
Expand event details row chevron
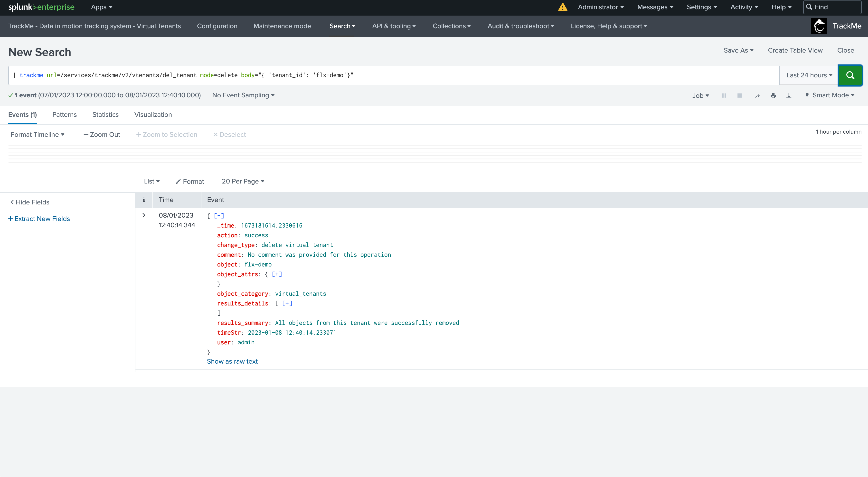point(144,215)
